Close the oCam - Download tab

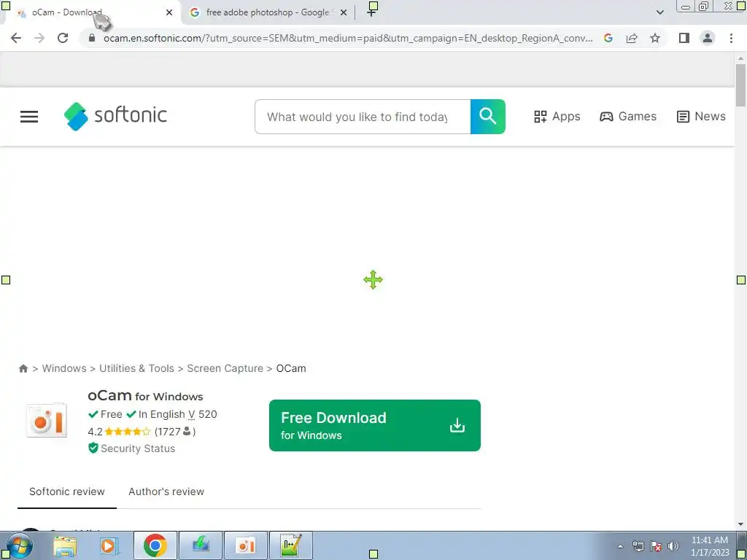point(169,13)
